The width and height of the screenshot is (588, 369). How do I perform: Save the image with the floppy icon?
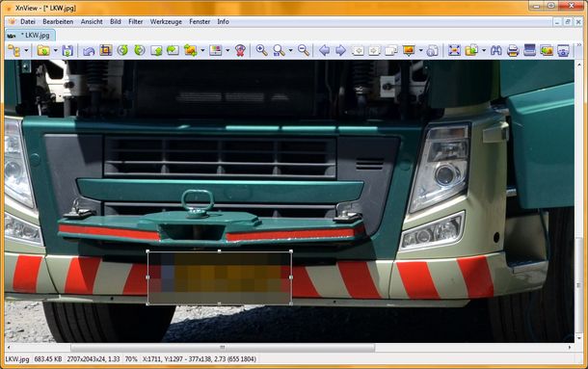pyautogui.click(x=67, y=50)
